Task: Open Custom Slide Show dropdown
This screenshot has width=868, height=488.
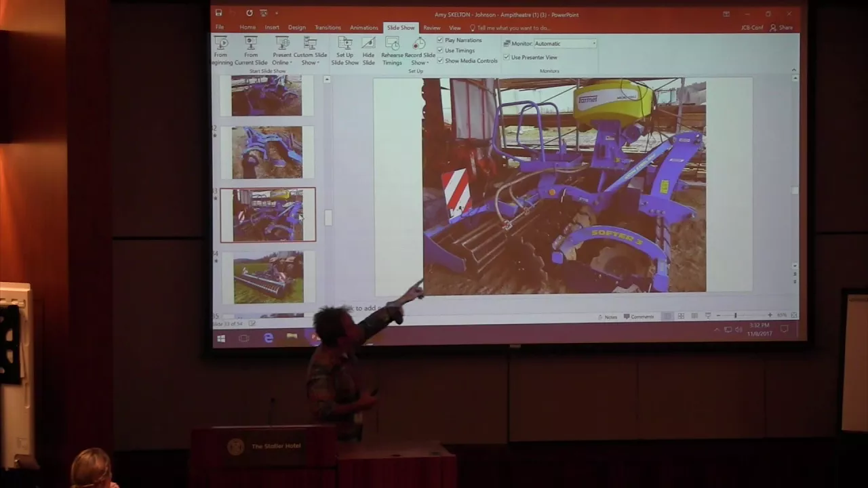Action: pos(310,52)
